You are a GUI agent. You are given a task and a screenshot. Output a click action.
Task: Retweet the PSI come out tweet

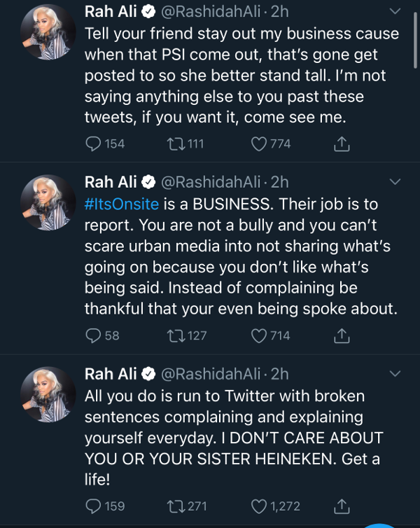coord(174,144)
